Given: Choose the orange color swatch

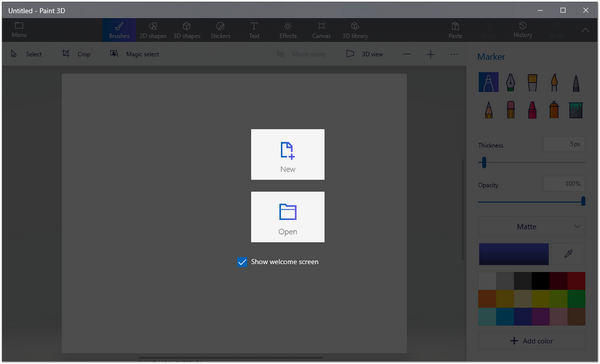Looking at the screenshot, I should point(487,299).
